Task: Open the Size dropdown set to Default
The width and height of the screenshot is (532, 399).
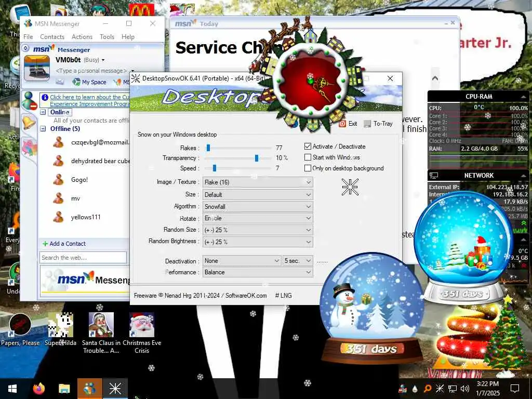Action: pyautogui.click(x=258, y=195)
